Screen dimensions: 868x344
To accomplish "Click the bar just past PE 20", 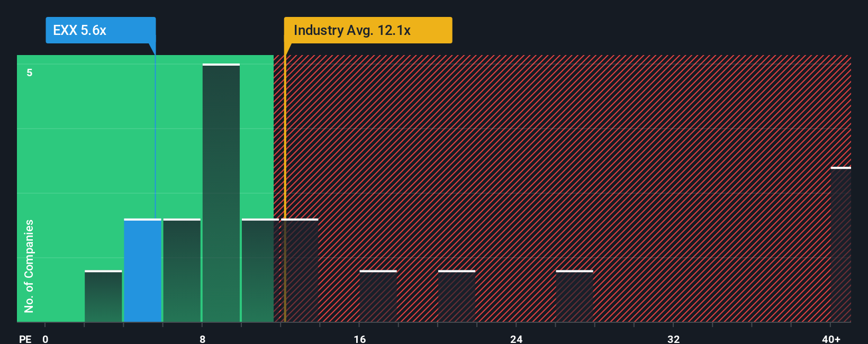I will click(457, 296).
